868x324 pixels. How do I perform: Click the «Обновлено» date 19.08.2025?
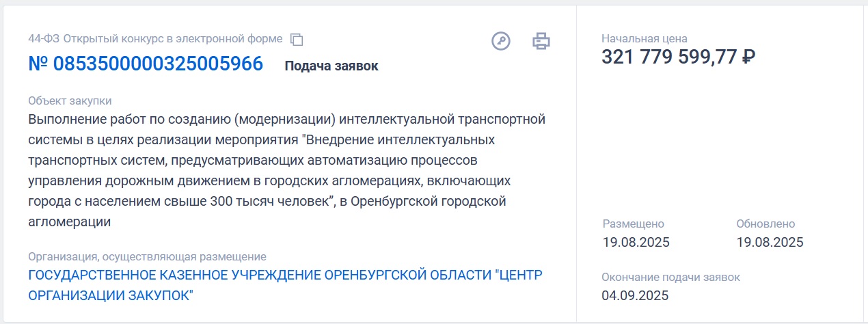point(770,242)
